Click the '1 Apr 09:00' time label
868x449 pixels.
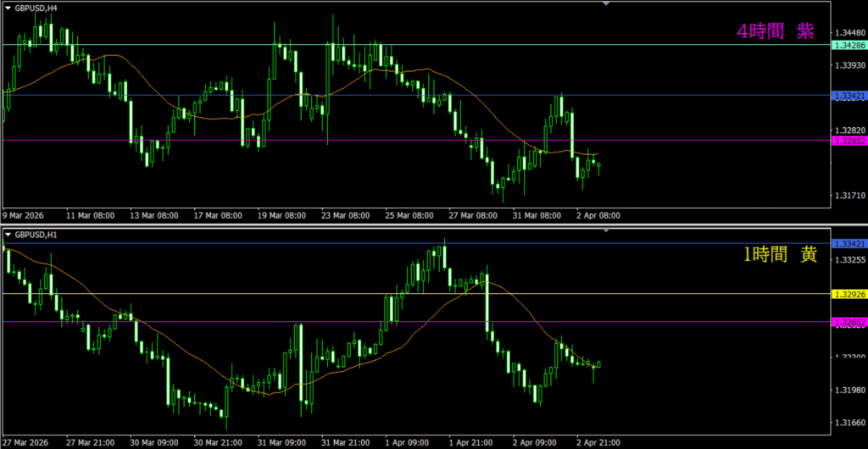click(x=406, y=441)
